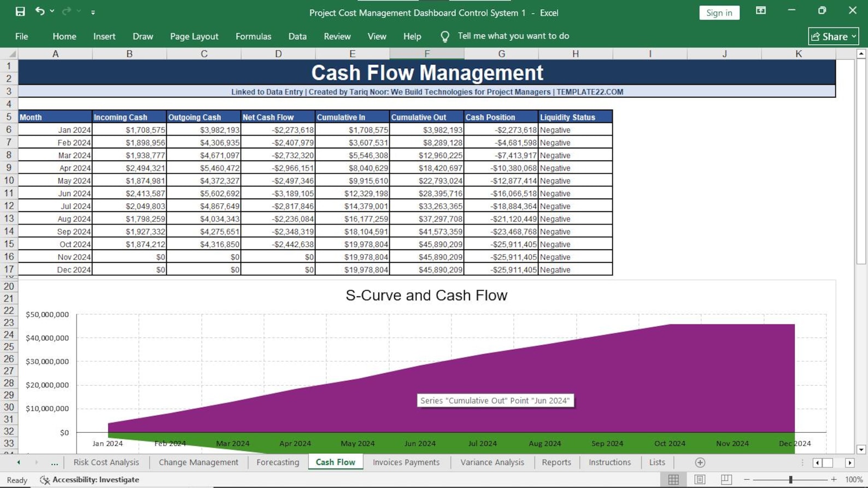Open the Data ribbon tab

click(297, 37)
